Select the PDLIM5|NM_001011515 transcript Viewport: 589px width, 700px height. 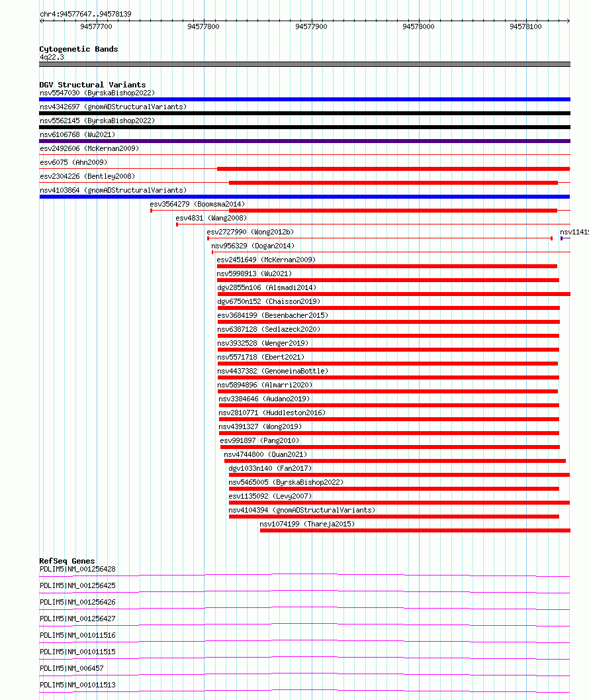click(x=77, y=652)
